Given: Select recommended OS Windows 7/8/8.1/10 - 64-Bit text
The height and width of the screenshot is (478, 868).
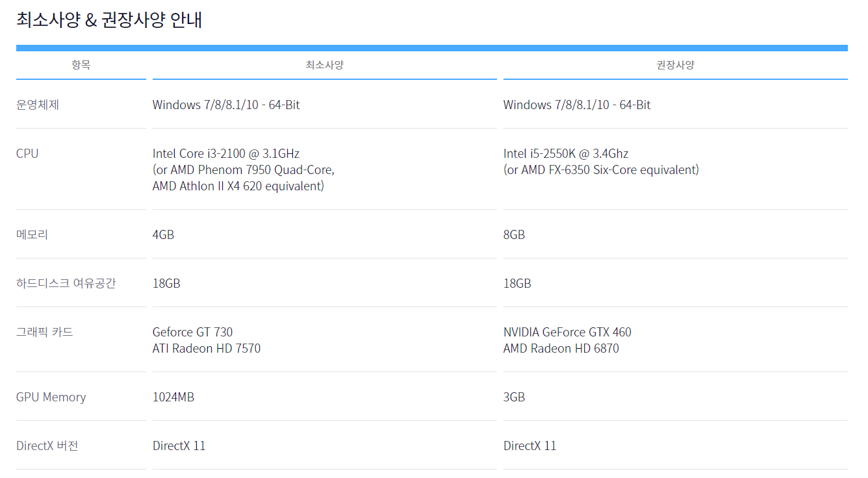Looking at the screenshot, I should coord(577,105).
